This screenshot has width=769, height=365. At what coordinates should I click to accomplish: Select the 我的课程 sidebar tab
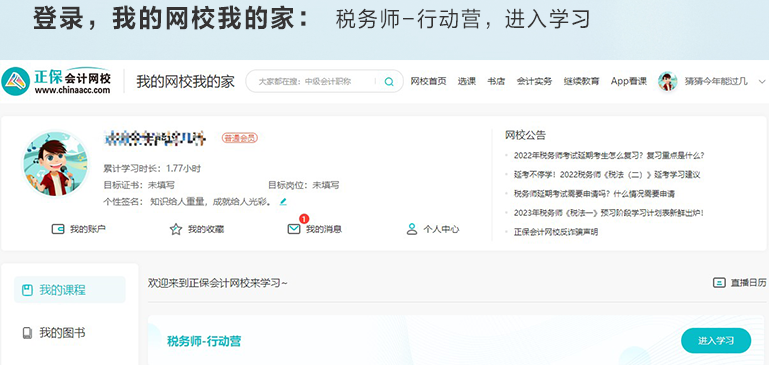click(x=70, y=290)
